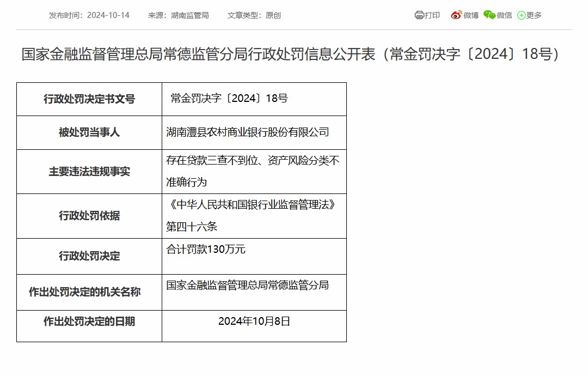Click the decision date 2024年10月8日
Viewport: 588px width, 376px height.
(254, 322)
